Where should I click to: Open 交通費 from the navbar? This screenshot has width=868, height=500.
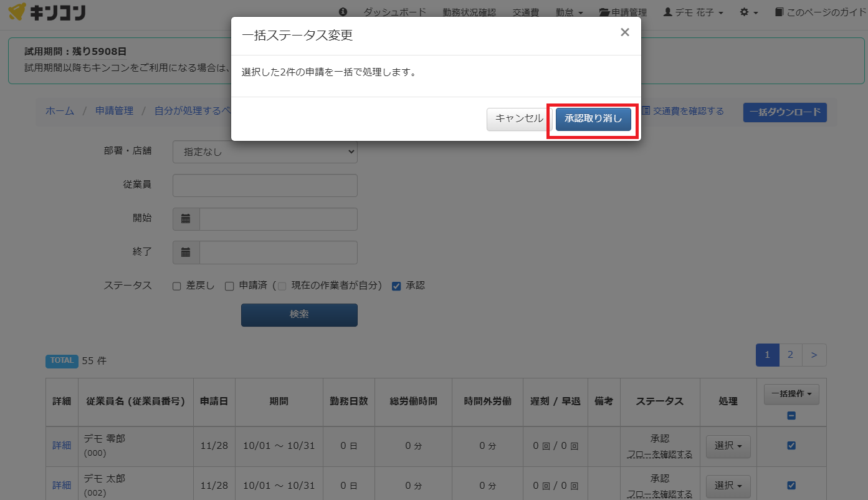pyautogui.click(x=526, y=12)
